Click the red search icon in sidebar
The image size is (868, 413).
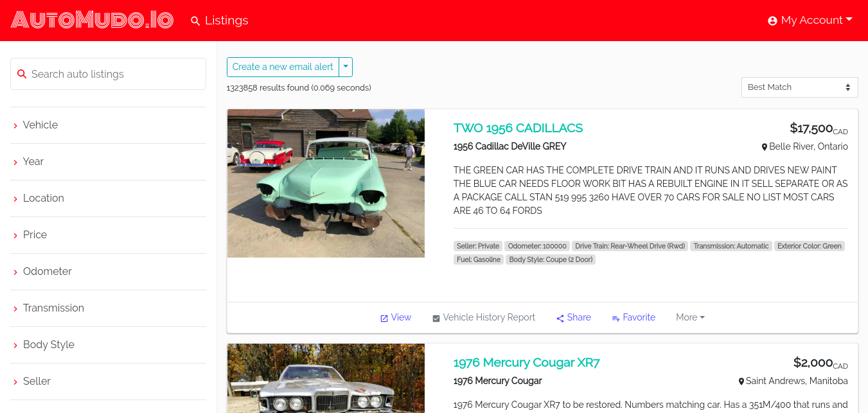tap(22, 74)
